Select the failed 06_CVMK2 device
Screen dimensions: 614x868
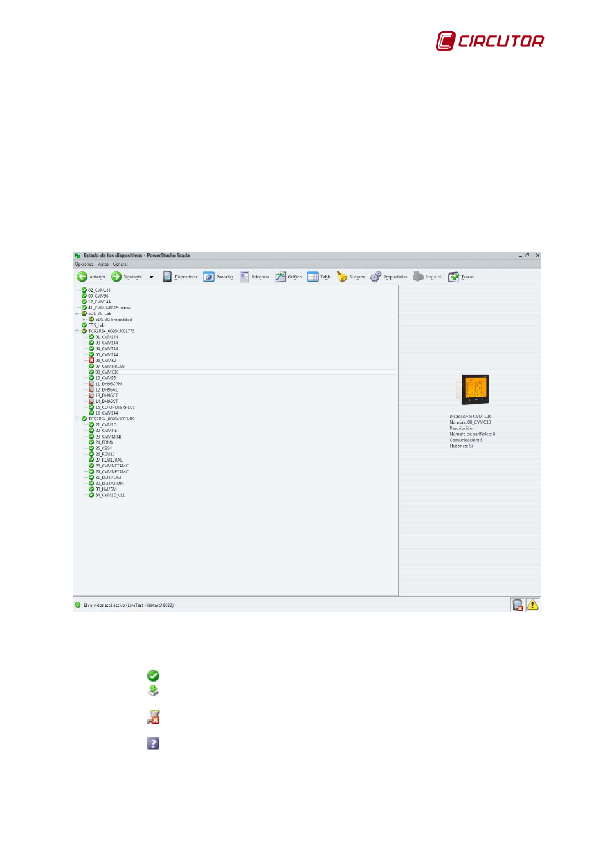click(x=105, y=361)
